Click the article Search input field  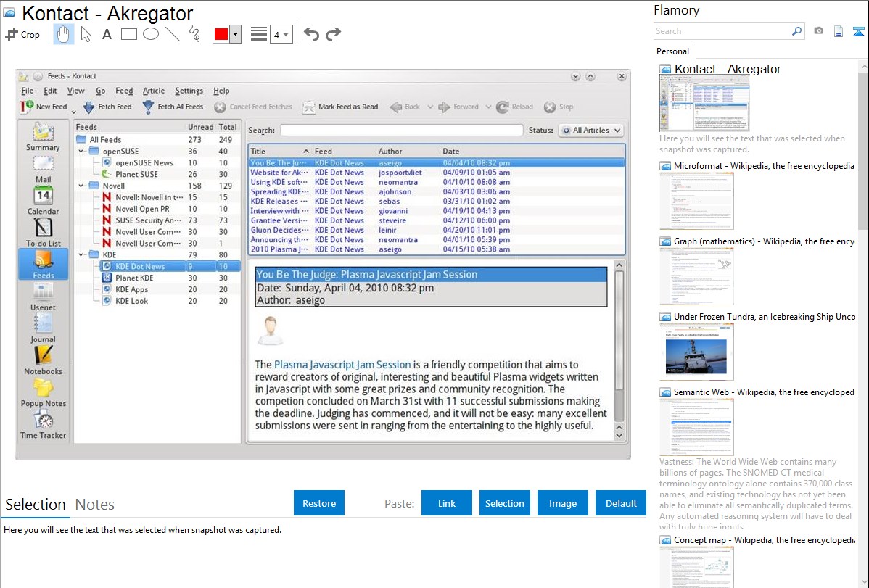point(402,131)
